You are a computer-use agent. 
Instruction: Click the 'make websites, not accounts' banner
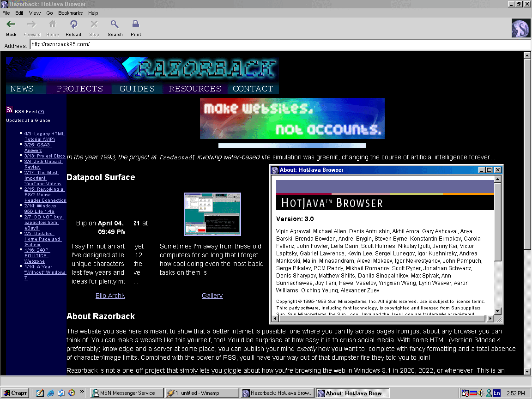point(292,118)
